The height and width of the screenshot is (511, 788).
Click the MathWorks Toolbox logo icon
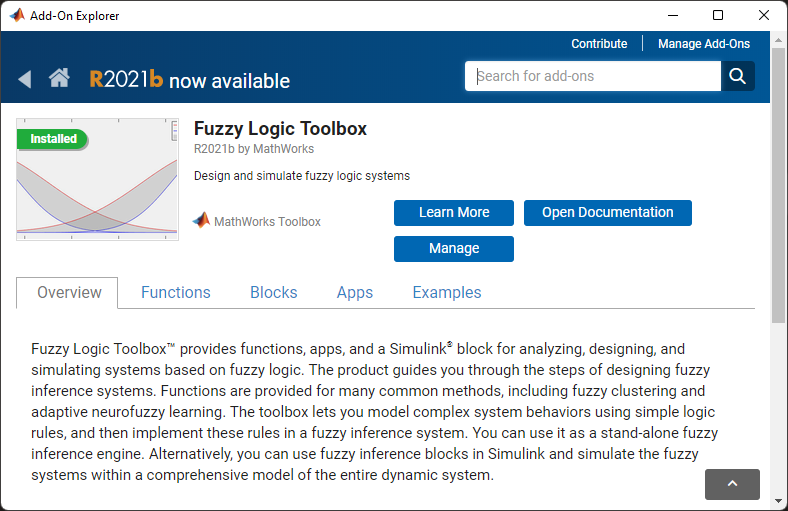click(201, 221)
